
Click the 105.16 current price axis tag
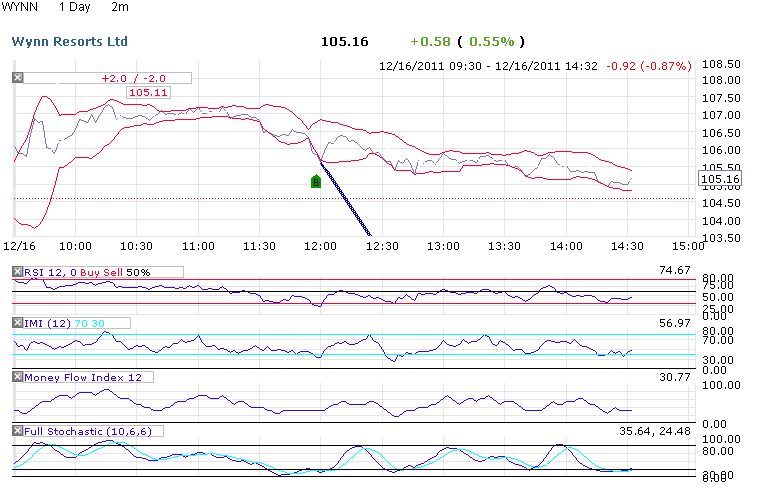pos(720,179)
